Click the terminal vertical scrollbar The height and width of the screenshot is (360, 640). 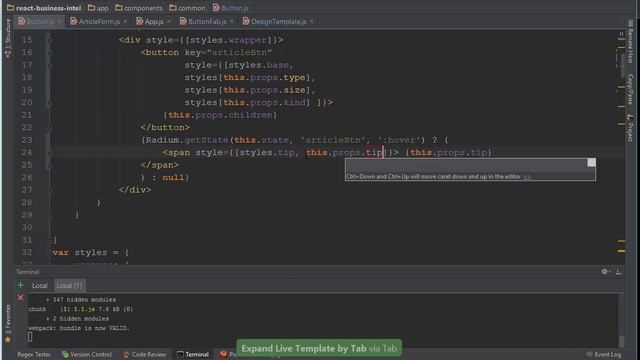pos(621,320)
